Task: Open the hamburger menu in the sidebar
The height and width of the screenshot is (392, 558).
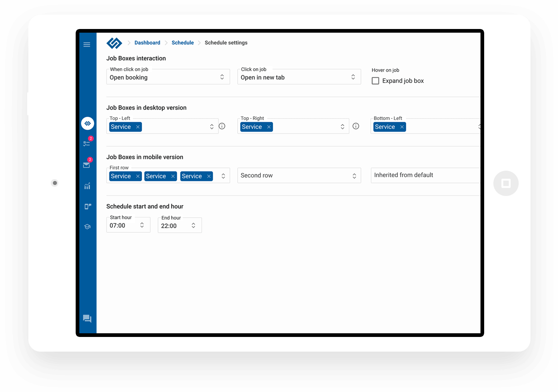Action: coord(87,45)
